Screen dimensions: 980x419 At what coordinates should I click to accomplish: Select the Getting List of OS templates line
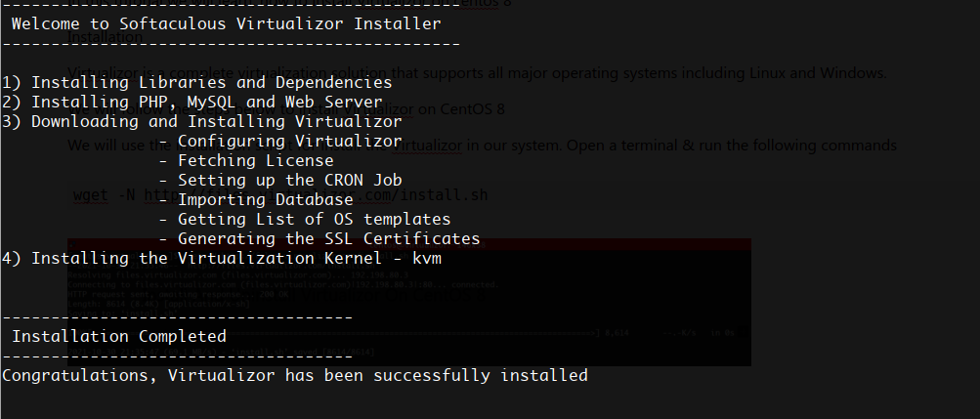coord(305,219)
